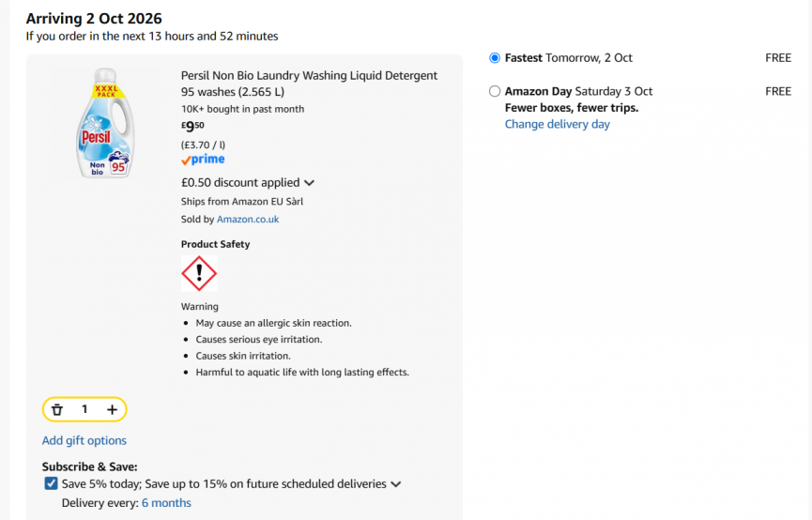Click the Arriving 2 Oct 2026 heading
Screen dimensions: 812x520
[x=94, y=19]
